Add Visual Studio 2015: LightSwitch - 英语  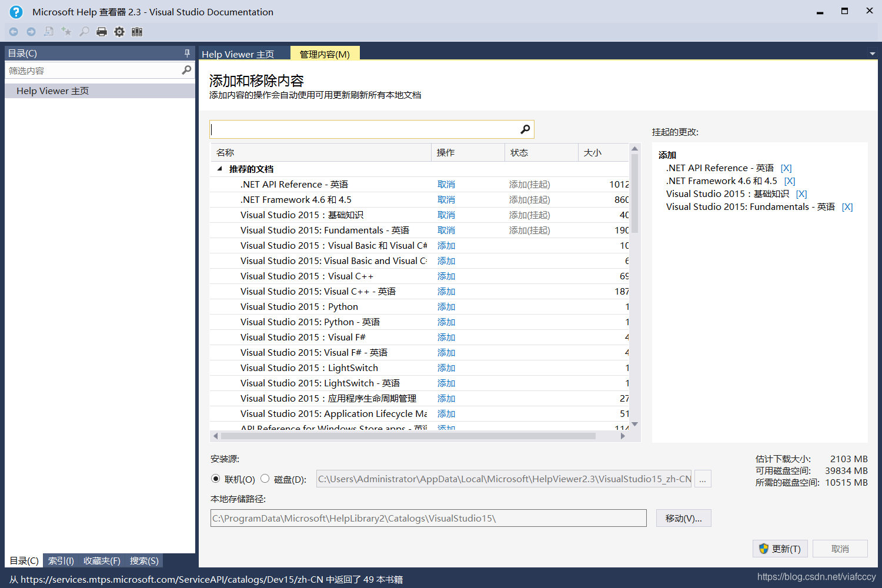click(x=446, y=383)
